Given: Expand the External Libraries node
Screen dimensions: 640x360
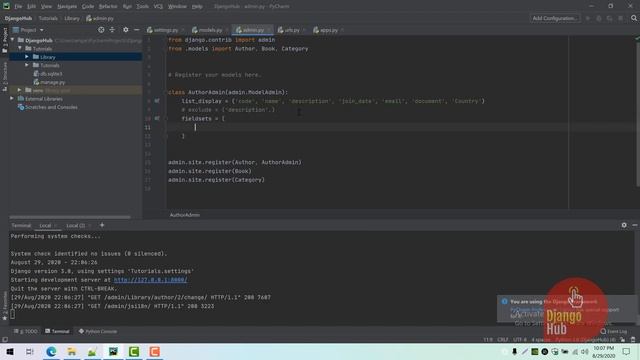Looking at the screenshot, I should click(12, 98).
